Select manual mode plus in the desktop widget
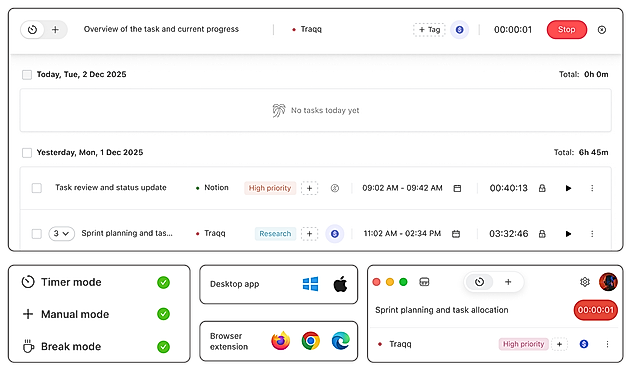The image size is (632, 368). click(x=508, y=282)
